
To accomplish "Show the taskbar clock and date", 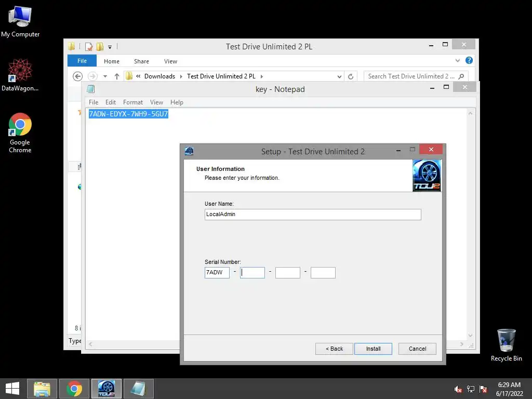I will [509, 389].
